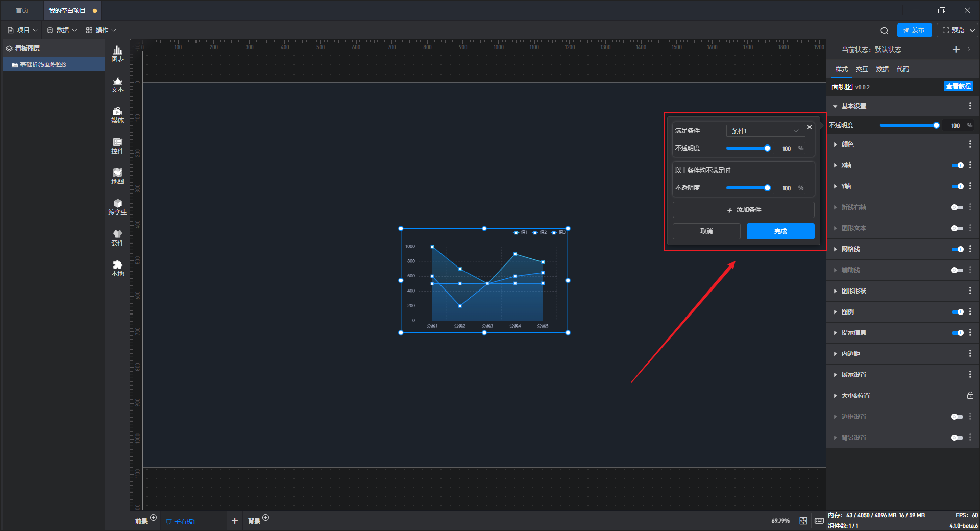Screen dimensions: 980x531
Task: Enable the 边框设置 switch
Action: point(958,417)
